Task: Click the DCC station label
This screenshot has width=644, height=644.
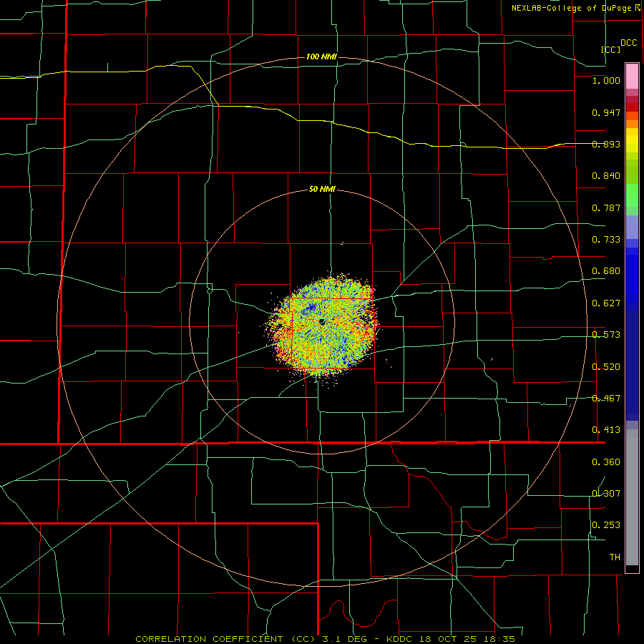Action: [629, 43]
